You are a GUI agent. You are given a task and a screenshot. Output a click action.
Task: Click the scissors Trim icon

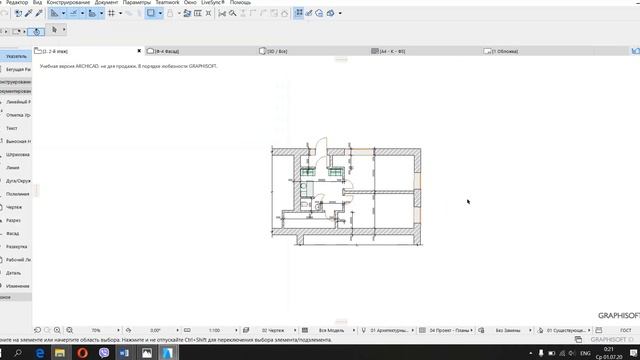(x=222, y=13)
